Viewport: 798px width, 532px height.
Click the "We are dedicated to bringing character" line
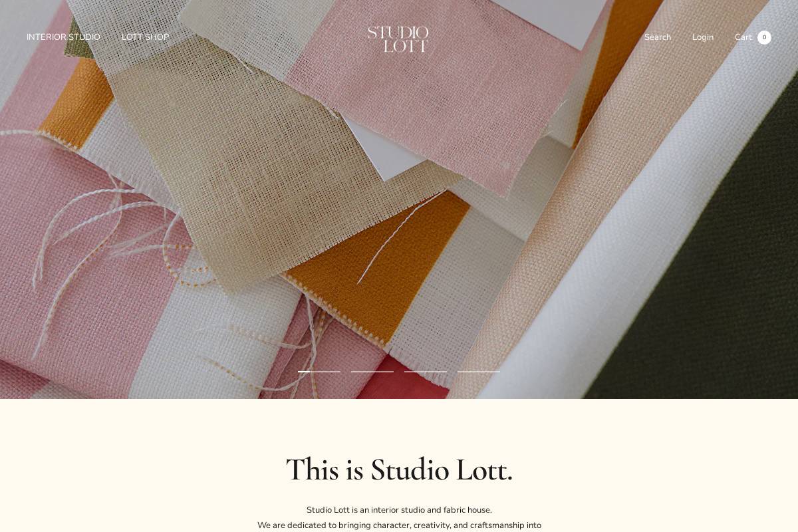399,525
